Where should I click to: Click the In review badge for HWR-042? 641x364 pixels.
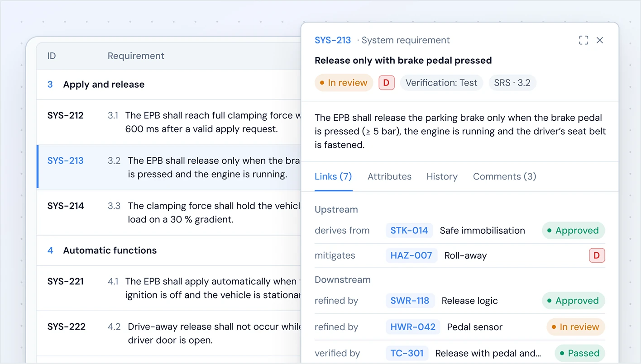pyautogui.click(x=575, y=327)
